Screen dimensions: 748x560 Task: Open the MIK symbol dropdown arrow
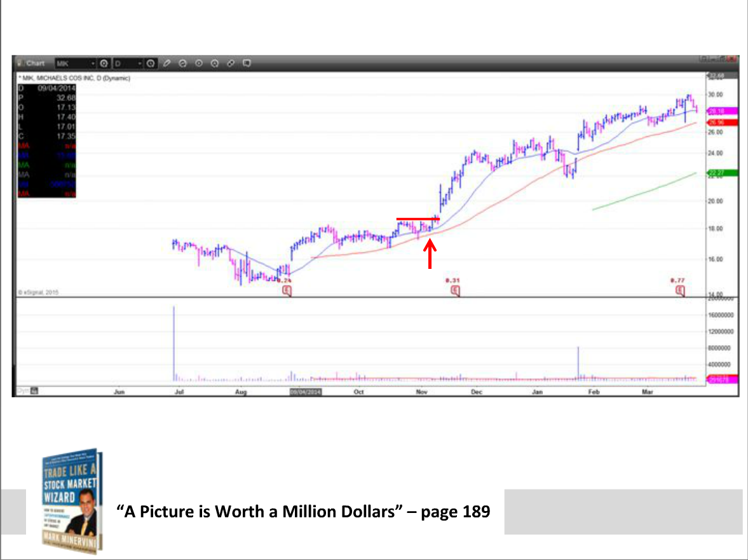(x=93, y=64)
